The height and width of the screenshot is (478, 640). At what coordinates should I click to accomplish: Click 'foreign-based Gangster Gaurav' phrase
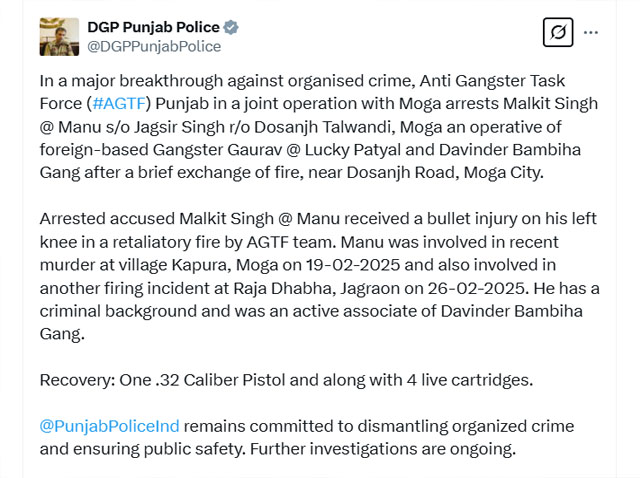coord(161,150)
